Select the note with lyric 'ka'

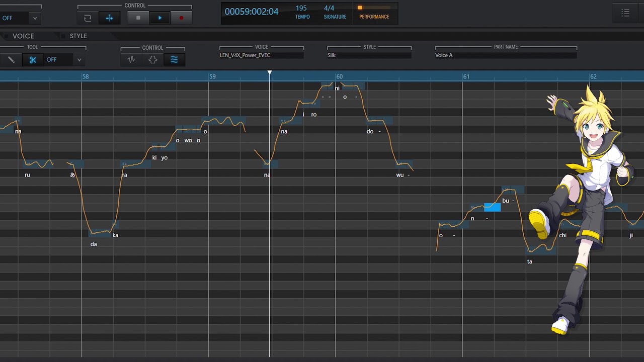[115, 225]
